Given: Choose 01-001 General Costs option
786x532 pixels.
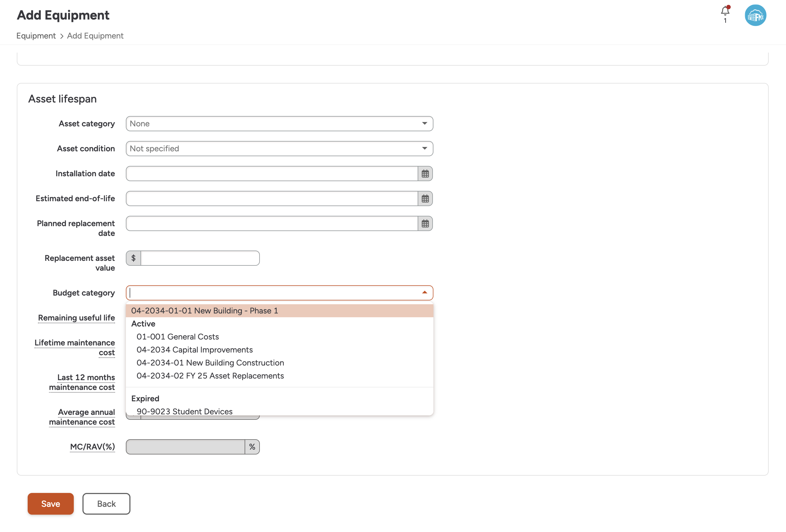Looking at the screenshot, I should tap(178, 337).
